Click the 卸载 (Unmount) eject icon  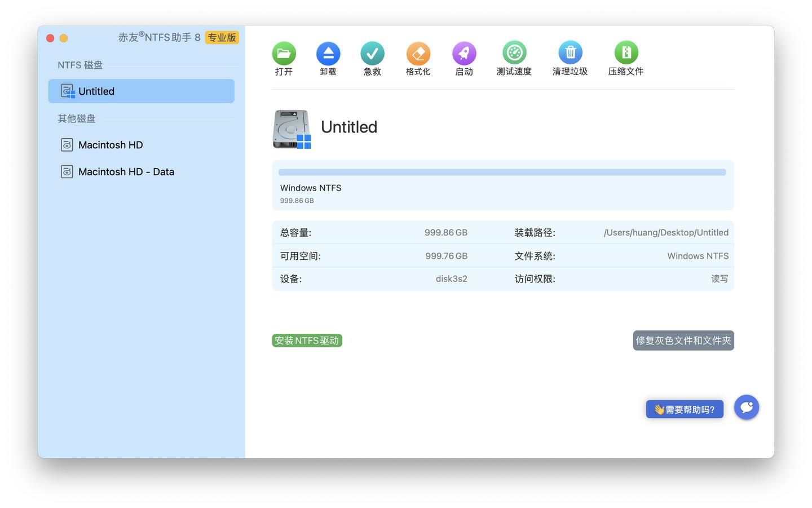click(x=328, y=58)
